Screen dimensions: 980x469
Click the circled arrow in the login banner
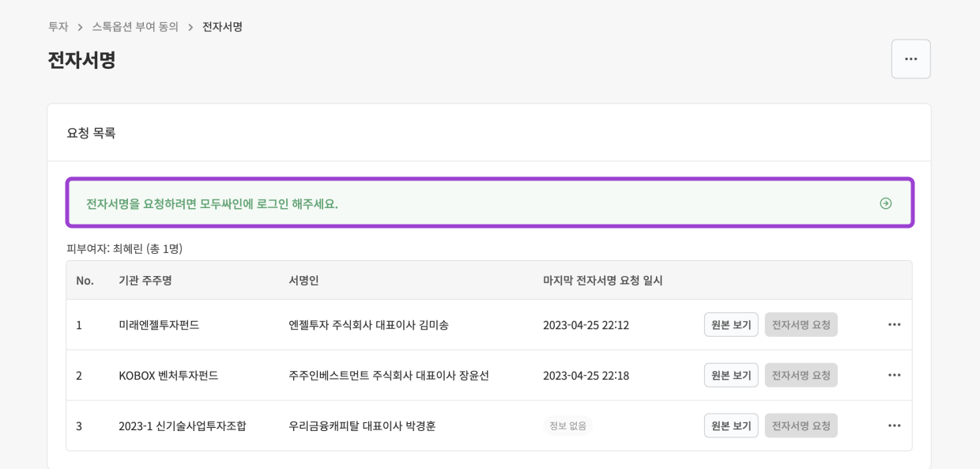pos(886,202)
